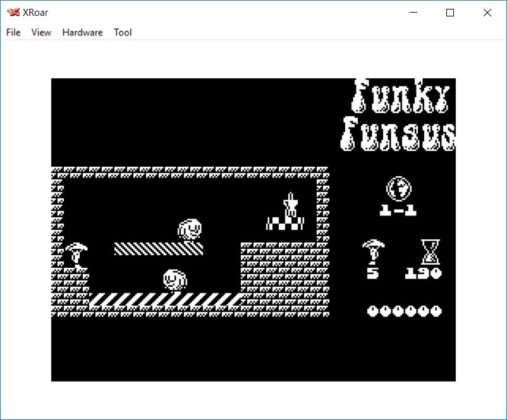Open the Tool menu

tap(123, 32)
